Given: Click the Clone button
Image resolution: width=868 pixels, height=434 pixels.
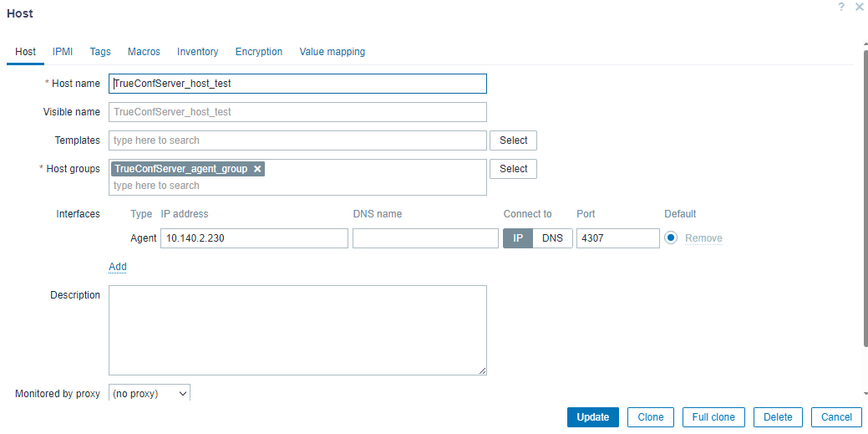Looking at the screenshot, I should click(x=651, y=417).
